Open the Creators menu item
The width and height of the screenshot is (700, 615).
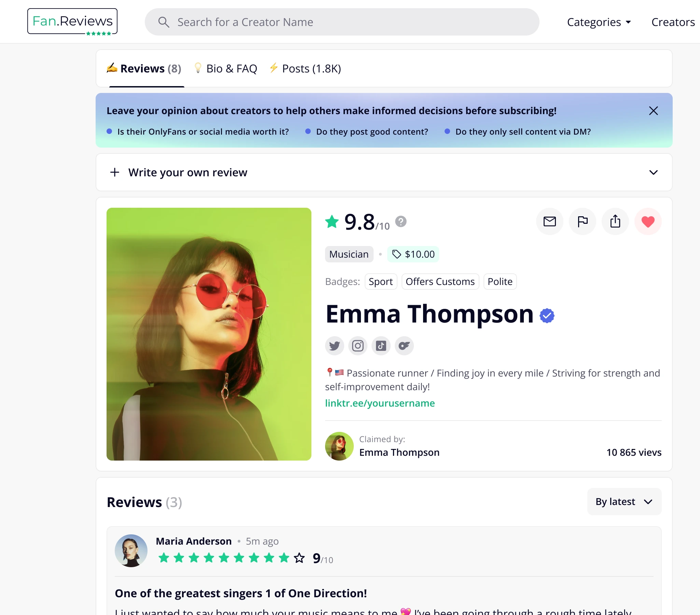tap(673, 22)
